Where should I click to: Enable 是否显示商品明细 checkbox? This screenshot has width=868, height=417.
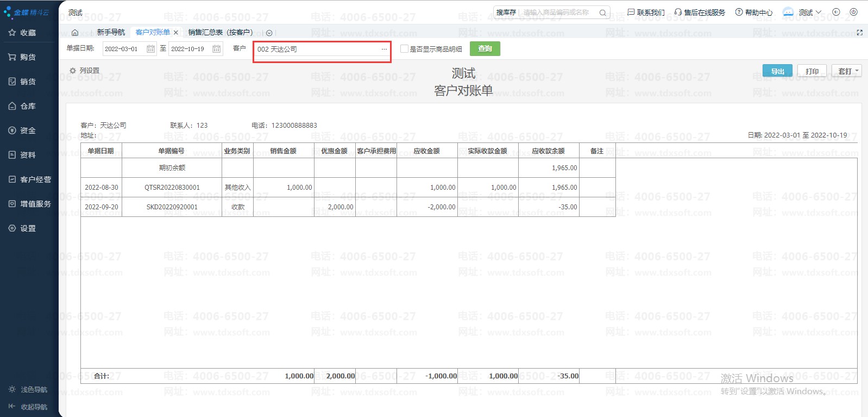click(404, 49)
